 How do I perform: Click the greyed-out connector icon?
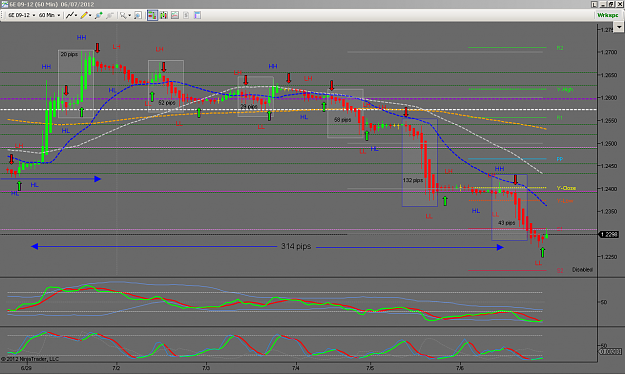point(110,15)
